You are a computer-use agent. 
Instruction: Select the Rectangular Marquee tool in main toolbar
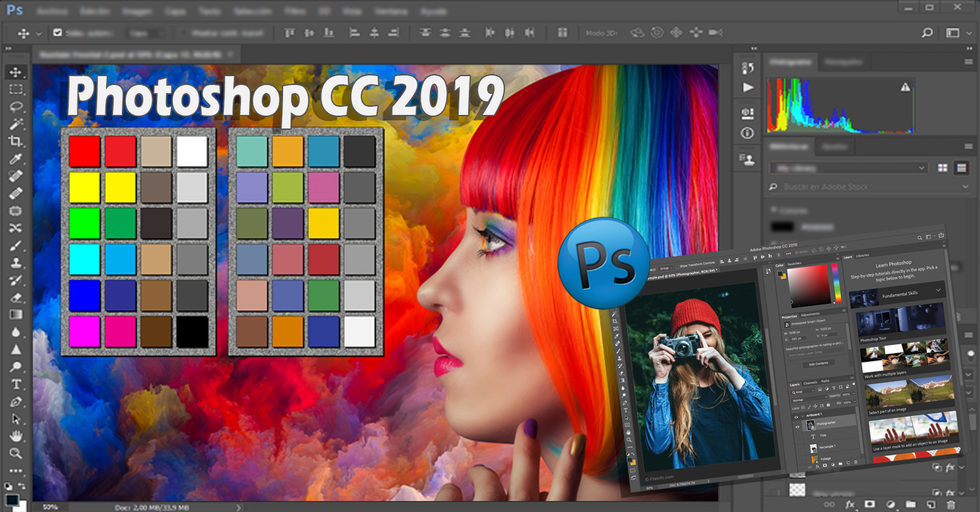tap(16, 89)
